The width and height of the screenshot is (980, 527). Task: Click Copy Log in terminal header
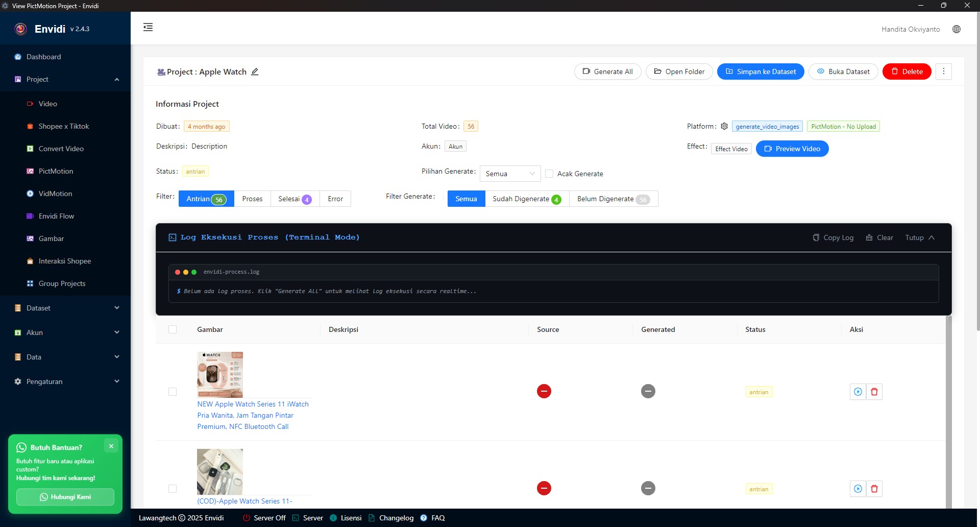[833, 237]
